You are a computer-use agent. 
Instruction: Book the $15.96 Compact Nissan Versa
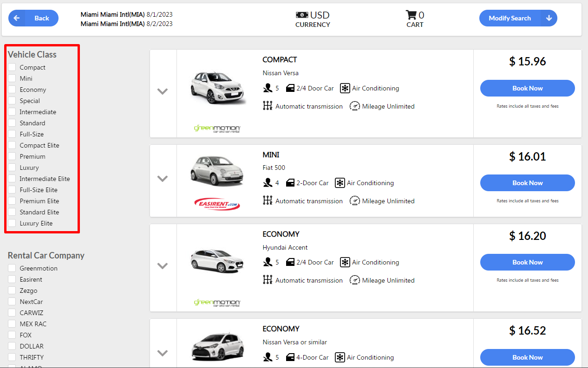pyautogui.click(x=527, y=88)
